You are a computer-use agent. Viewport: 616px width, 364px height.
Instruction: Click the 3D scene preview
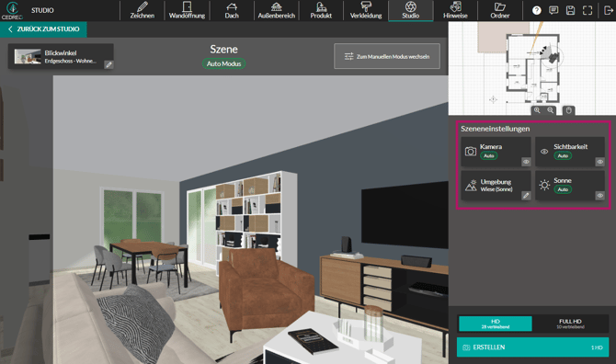251,220
